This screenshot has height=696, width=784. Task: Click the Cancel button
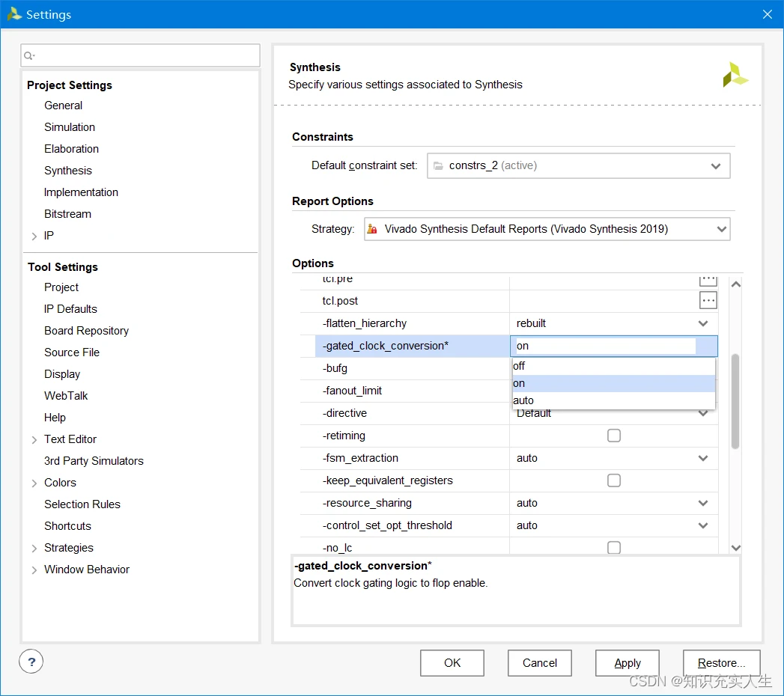539,663
